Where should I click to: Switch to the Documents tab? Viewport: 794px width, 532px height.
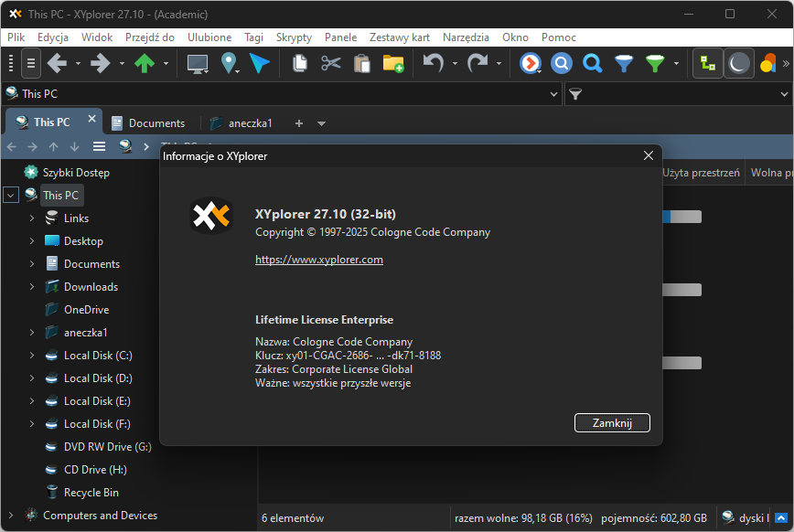pos(148,123)
